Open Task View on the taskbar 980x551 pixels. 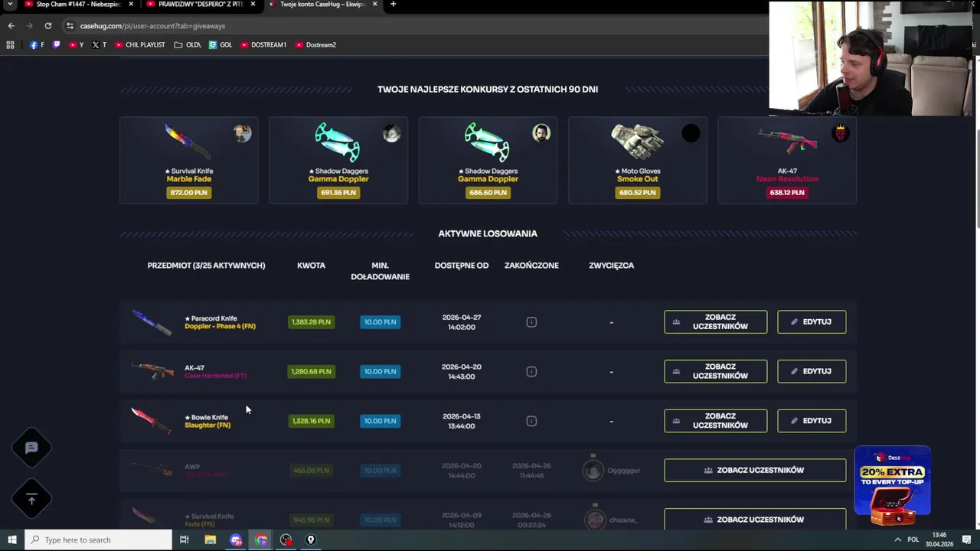click(x=184, y=540)
